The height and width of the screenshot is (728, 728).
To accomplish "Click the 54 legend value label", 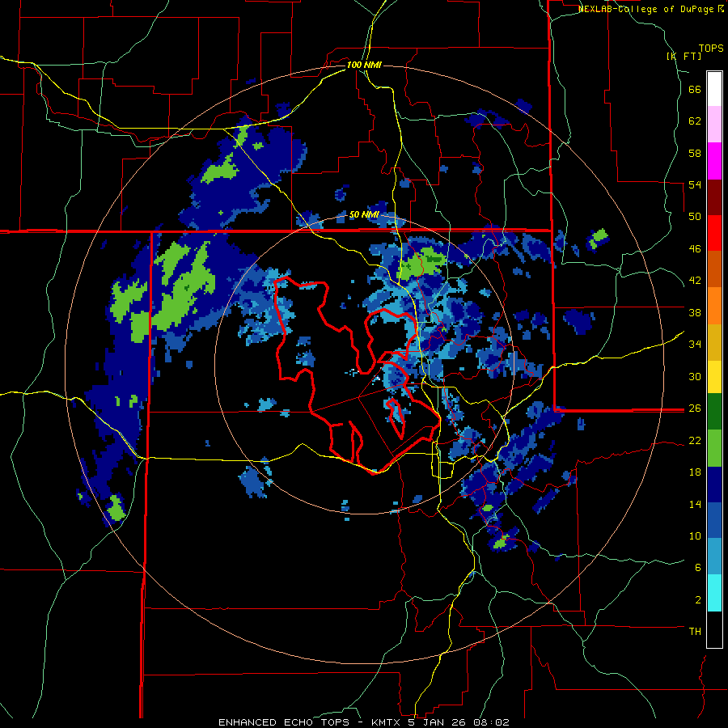I will pos(695,184).
